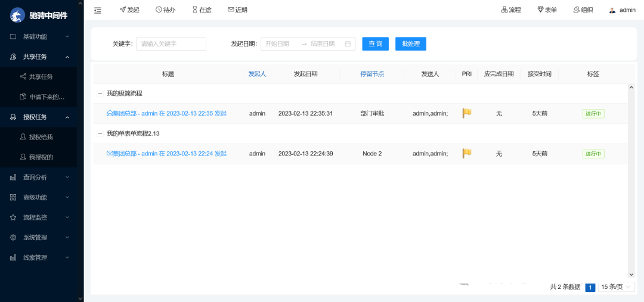This screenshot has width=644, height=302.
Task: Click the calendar icon in date range field
Action: (x=348, y=44)
